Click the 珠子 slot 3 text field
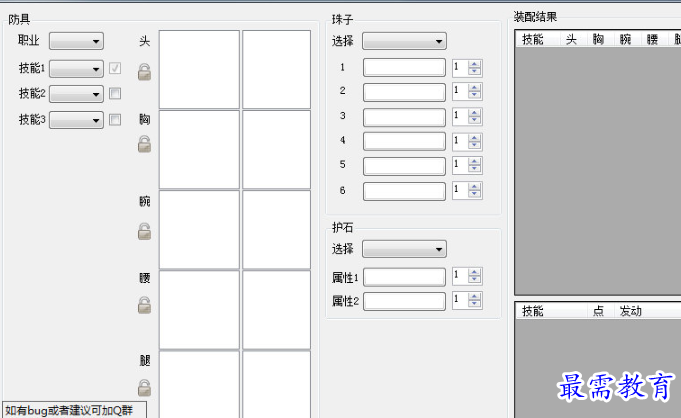681x418 pixels. click(404, 117)
